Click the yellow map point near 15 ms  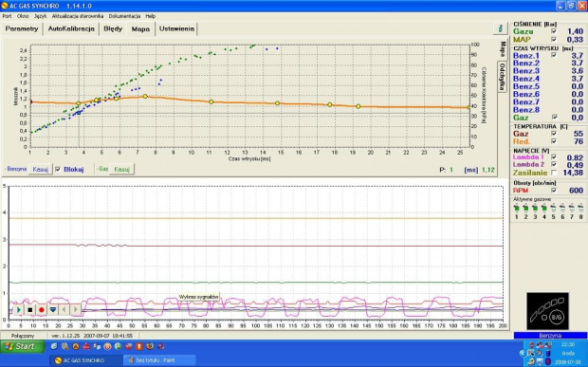(278, 103)
